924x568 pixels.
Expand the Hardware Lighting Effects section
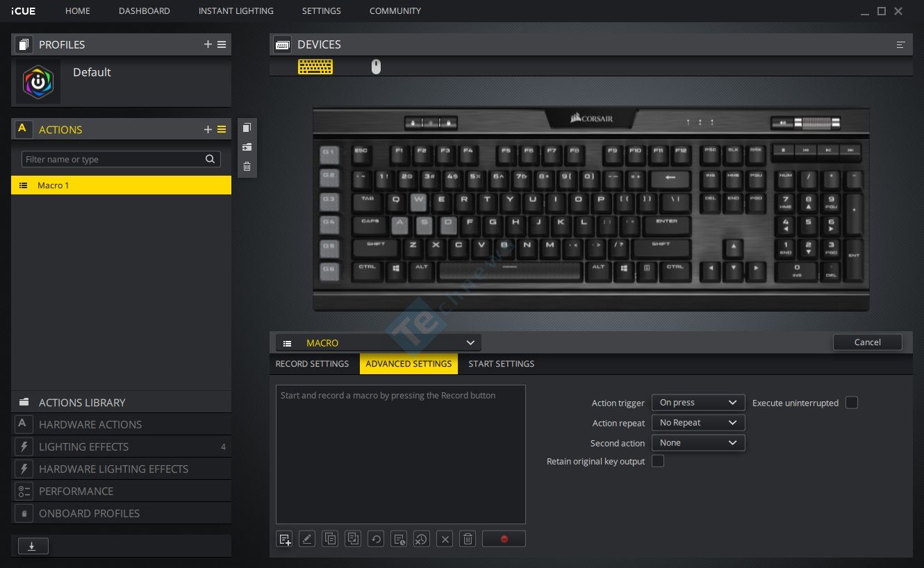121,469
